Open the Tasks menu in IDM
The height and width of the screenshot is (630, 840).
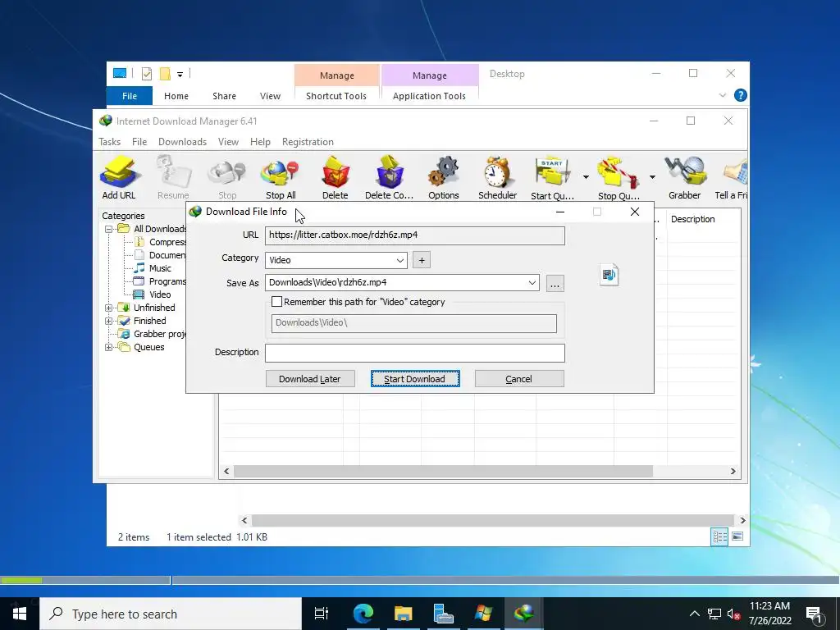click(x=109, y=142)
